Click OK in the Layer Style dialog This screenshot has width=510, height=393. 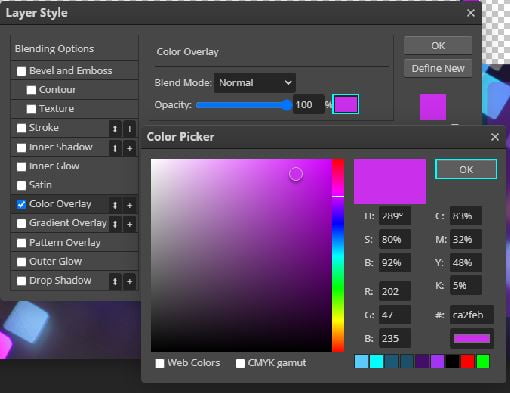[438, 45]
